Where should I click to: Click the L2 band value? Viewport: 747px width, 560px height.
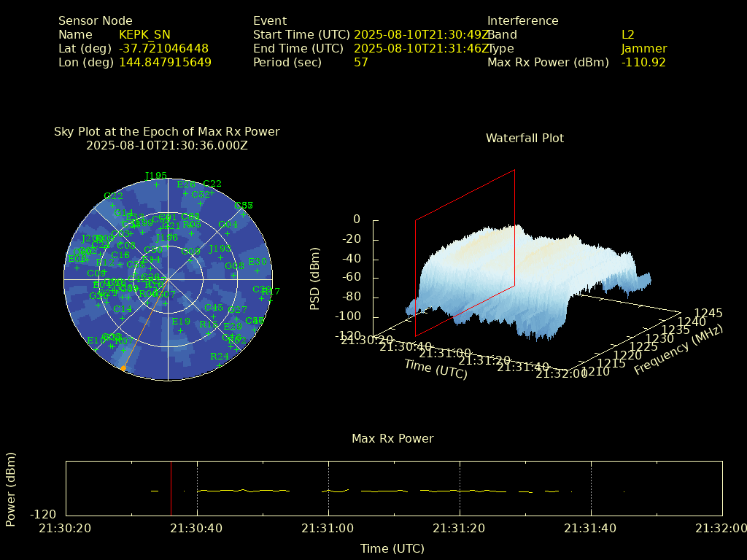[x=627, y=34]
